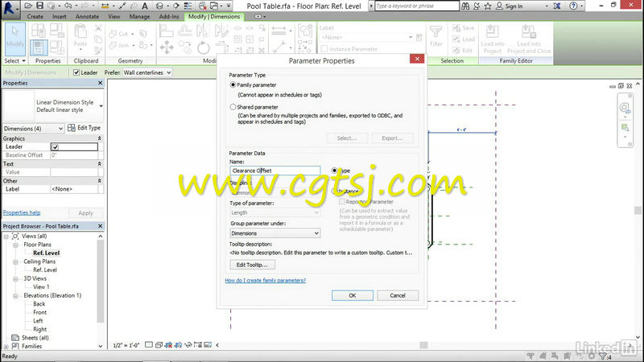Toggle the Instance Parameter checkbox in ribbon
644x362 pixels.
[324, 49]
